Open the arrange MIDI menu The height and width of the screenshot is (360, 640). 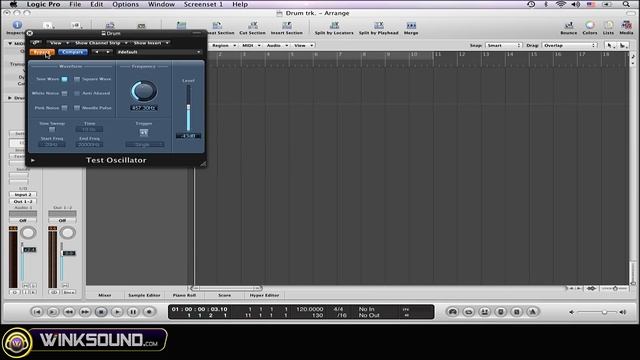[251, 45]
